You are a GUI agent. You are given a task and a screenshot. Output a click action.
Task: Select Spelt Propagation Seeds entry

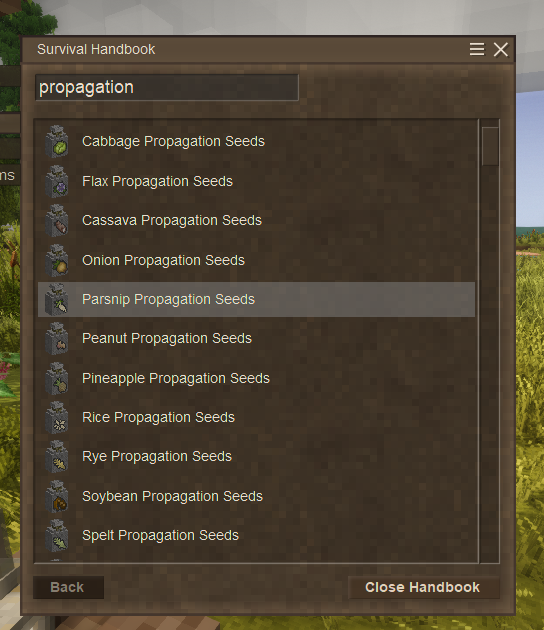point(256,536)
